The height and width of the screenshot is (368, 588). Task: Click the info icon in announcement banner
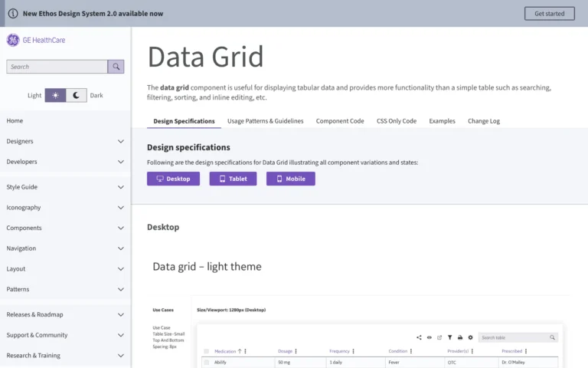pyautogui.click(x=13, y=13)
